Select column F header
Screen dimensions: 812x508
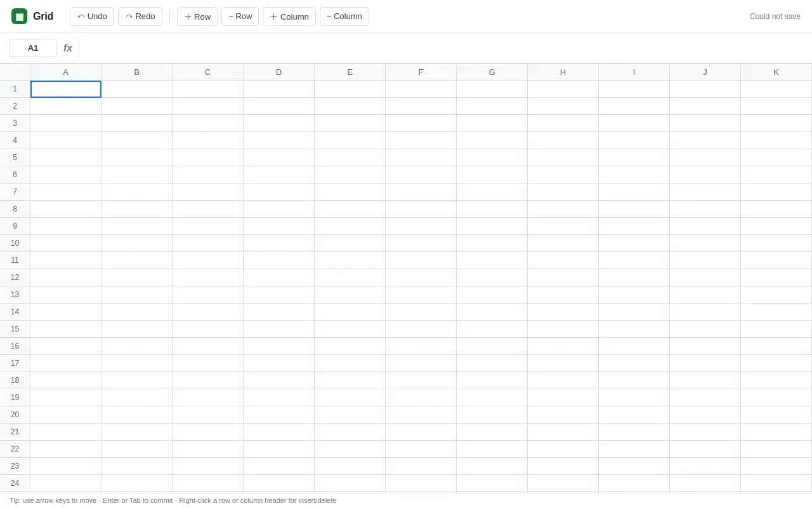(x=421, y=72)
